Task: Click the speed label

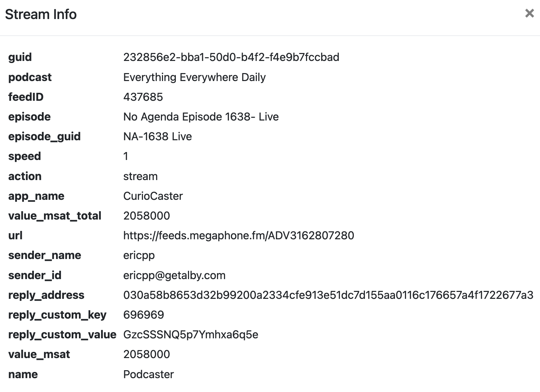Action: pos(25,157)
